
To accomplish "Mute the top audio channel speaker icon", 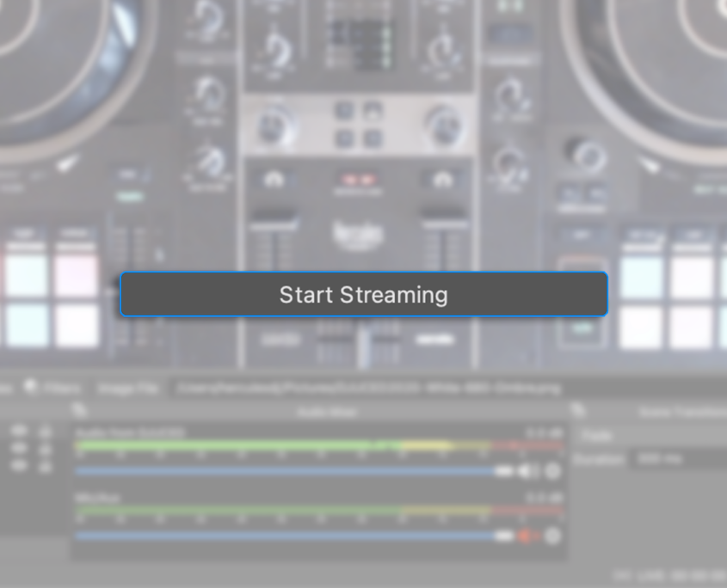I will tap(529, 471).
